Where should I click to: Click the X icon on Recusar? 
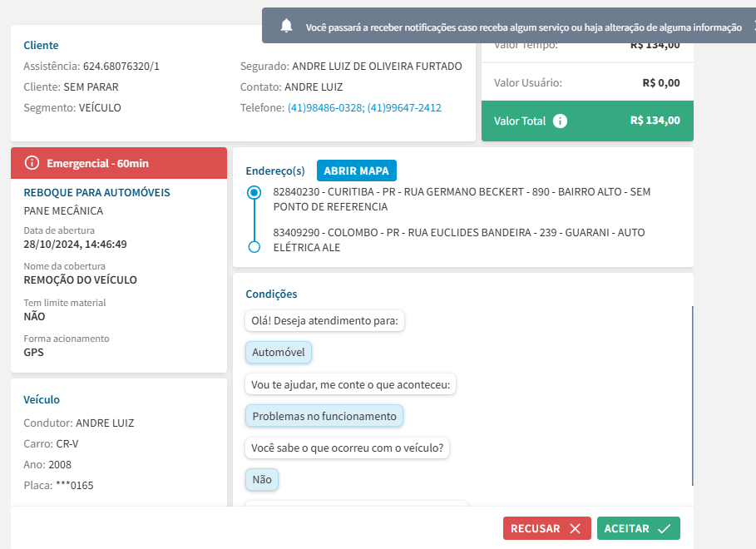(x=576, y=529)
